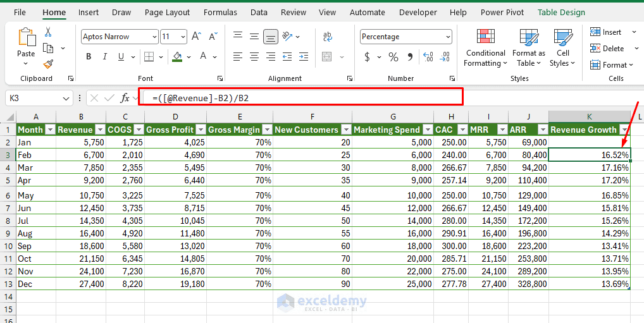
Task: Click the Font Color letter A
Action: [x=203, y=56]
